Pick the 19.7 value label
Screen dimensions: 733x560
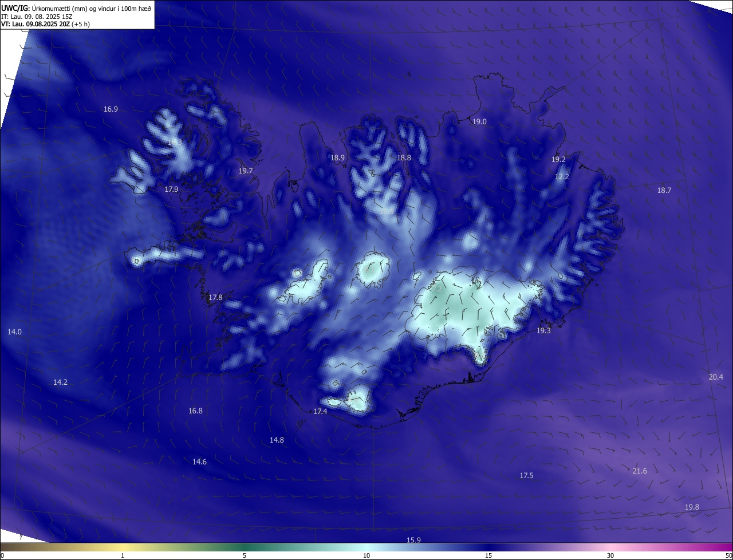point(246,171)
